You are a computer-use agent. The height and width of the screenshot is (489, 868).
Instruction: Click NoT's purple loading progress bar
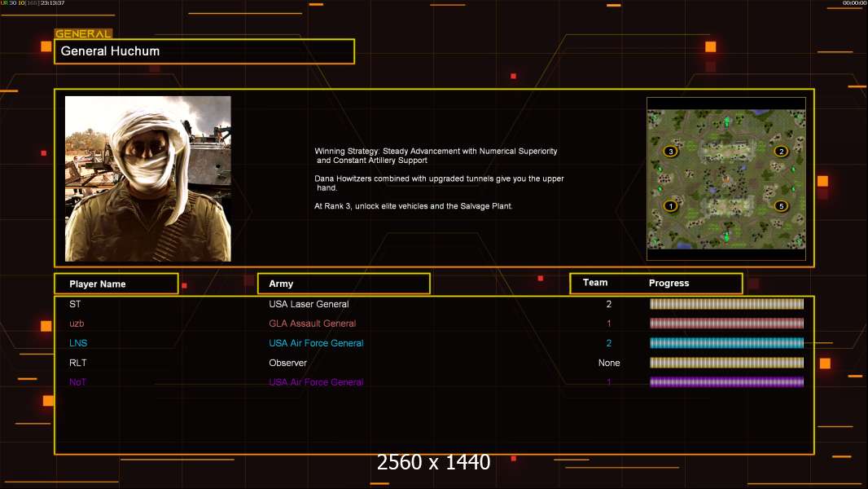tap(726, 382)
